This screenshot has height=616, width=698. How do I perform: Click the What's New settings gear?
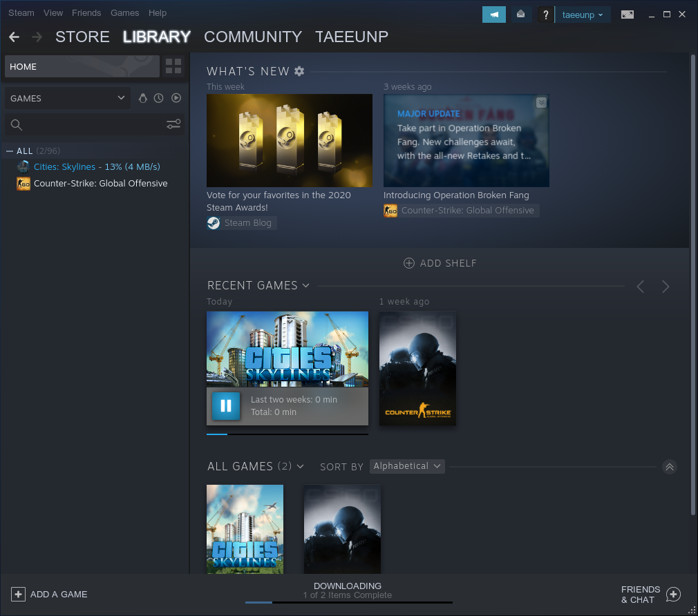tap(299, 71)
